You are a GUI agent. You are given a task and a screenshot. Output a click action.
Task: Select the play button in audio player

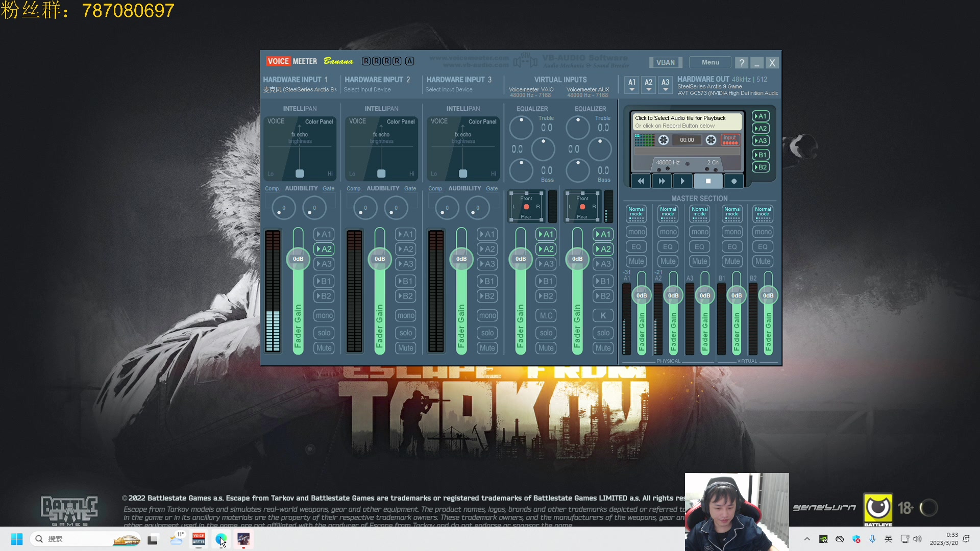coord(683,180)
